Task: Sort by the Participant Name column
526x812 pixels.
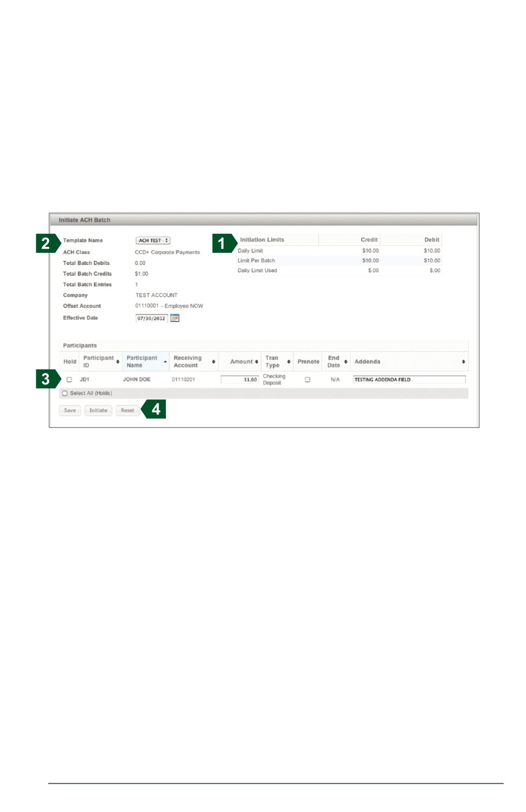Action: (146, 362)
